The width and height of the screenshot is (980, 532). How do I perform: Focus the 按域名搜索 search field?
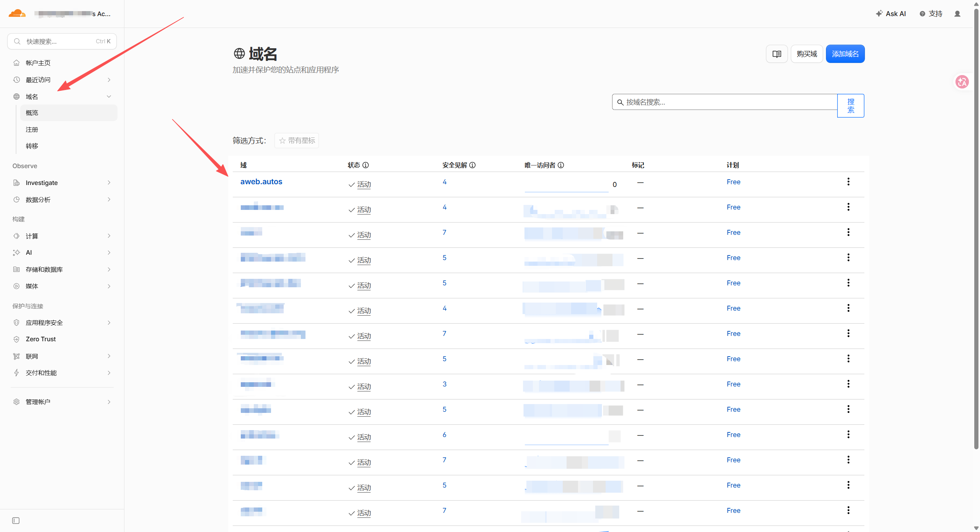coord(725,102)
